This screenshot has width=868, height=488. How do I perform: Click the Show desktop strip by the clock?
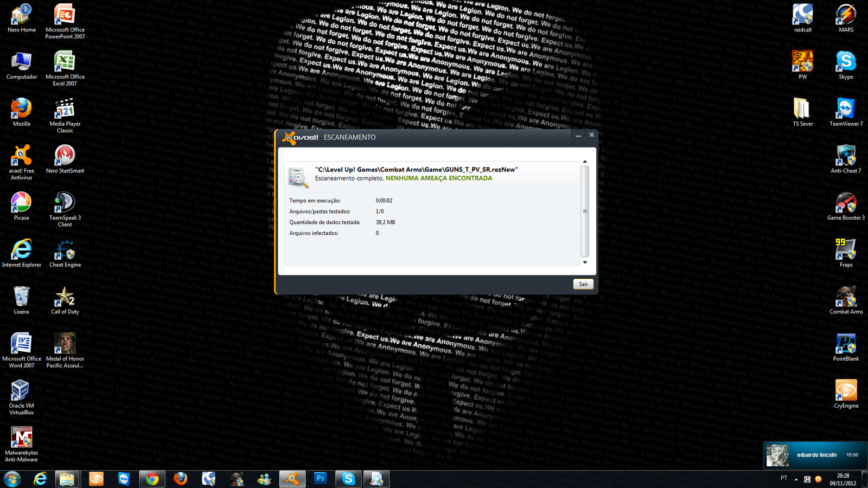(865, 479)
